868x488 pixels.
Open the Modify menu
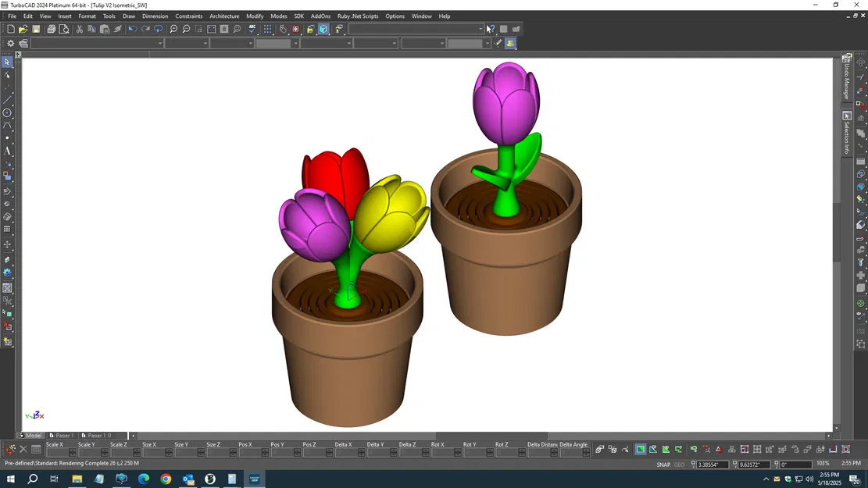pyautogui.click(x=254, y=16)
